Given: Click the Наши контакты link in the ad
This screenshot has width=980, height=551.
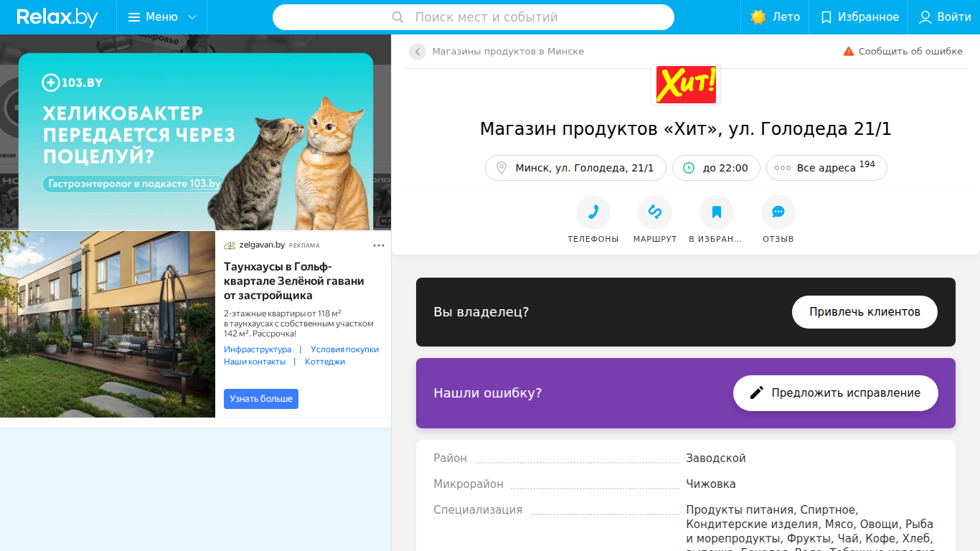Looking at the screenshot, I should point(255,362).
